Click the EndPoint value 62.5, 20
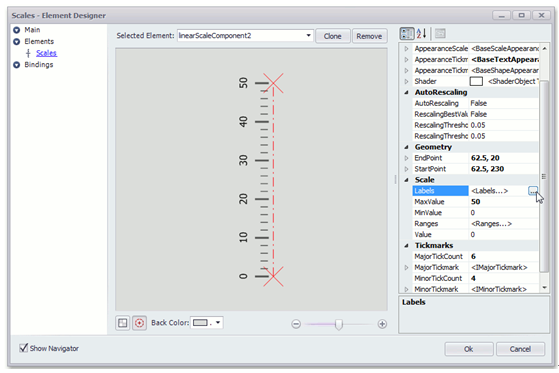The height and width of the screenshot is (373, 559). (485, 158)
